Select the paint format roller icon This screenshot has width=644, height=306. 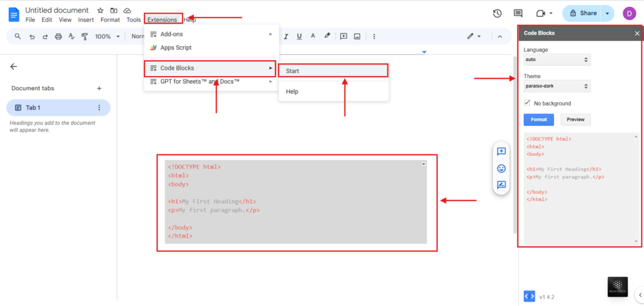pyautogui.click(x=84, y=36)
